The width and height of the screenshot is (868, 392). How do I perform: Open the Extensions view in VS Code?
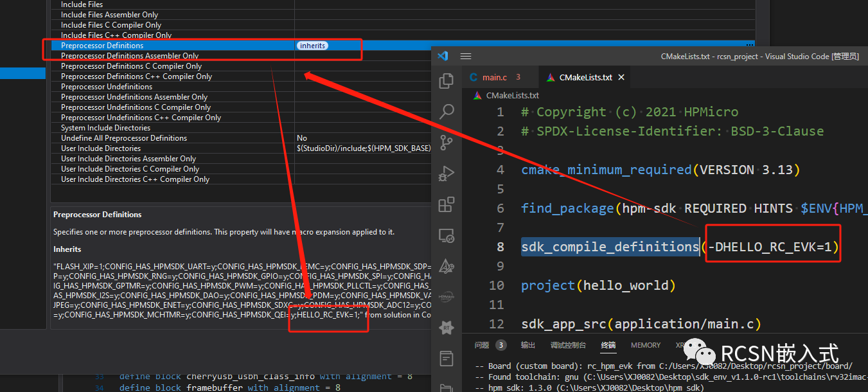[446, 205]
